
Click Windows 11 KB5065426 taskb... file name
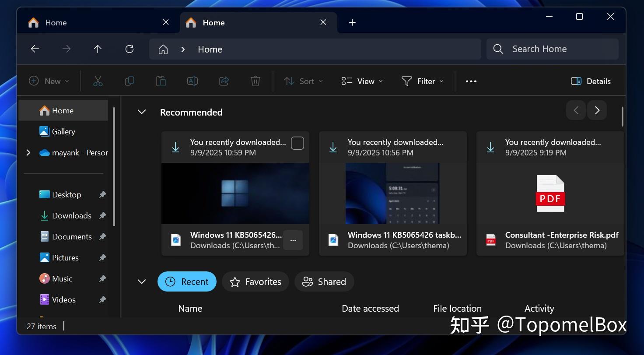(x=404, y=235)
